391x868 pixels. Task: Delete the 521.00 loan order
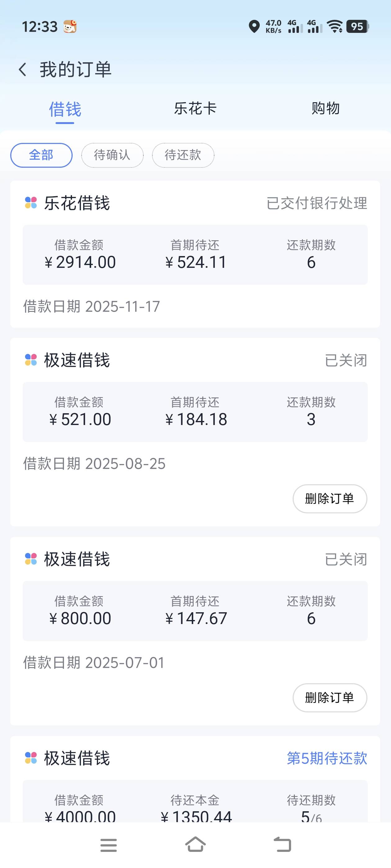pos(330,499)
